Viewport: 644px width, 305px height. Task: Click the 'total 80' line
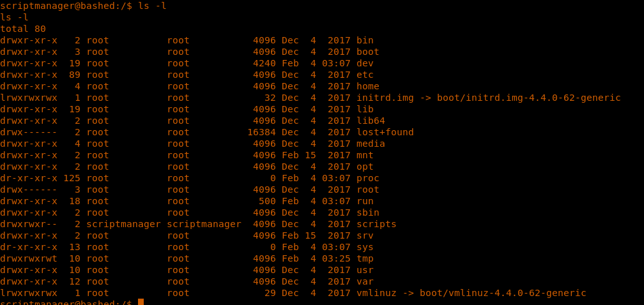click(23, 29)
